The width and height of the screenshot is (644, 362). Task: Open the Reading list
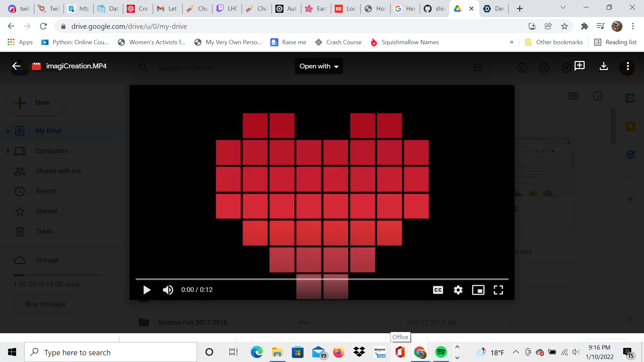pyautogui.click(x=615, y=42)
